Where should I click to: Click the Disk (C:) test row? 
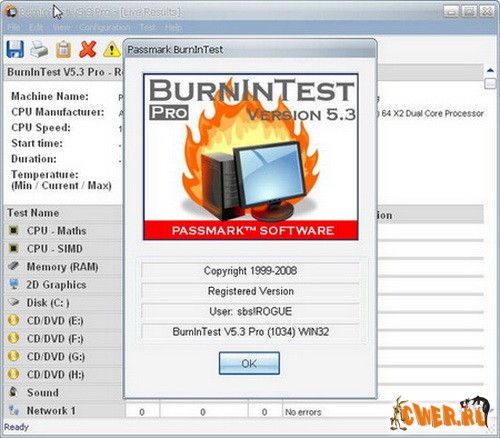(63, 303)
